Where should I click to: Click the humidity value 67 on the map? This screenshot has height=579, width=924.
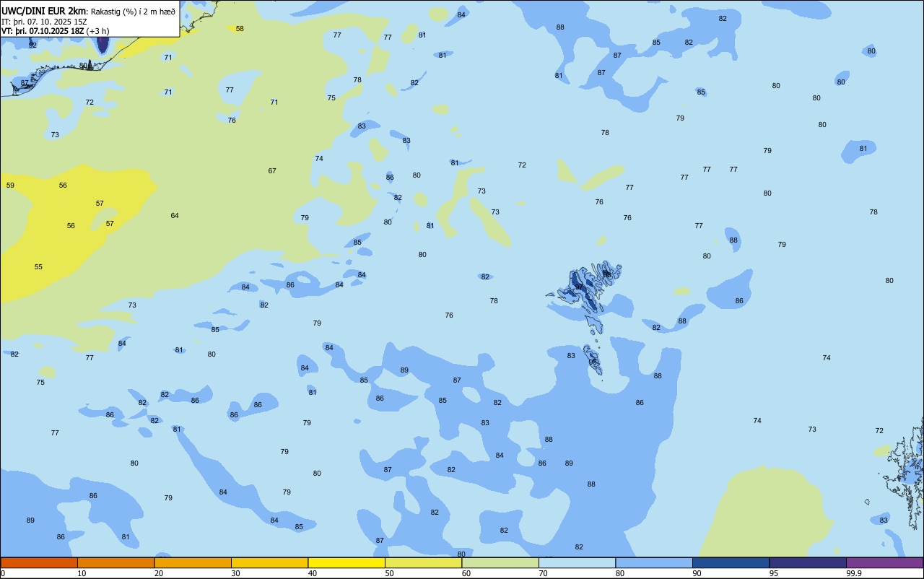pyautogui.click(x=272, y=171)
